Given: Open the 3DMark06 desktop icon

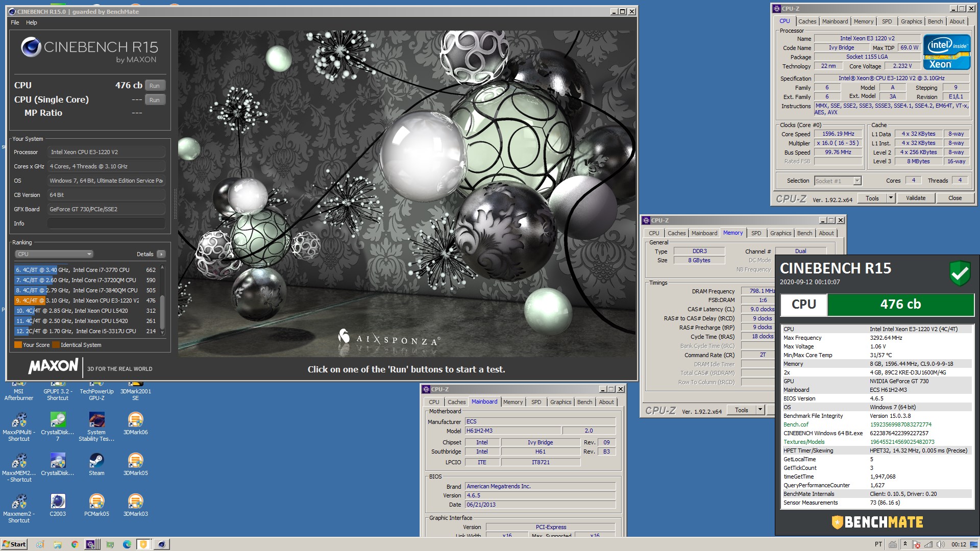Looking at the screenshot, I should point(135,423).
